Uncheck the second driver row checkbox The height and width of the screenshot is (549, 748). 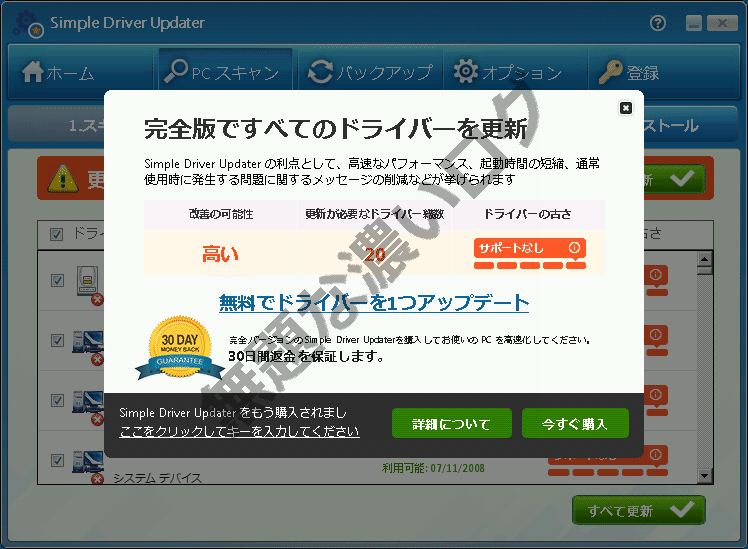point(57,340)
